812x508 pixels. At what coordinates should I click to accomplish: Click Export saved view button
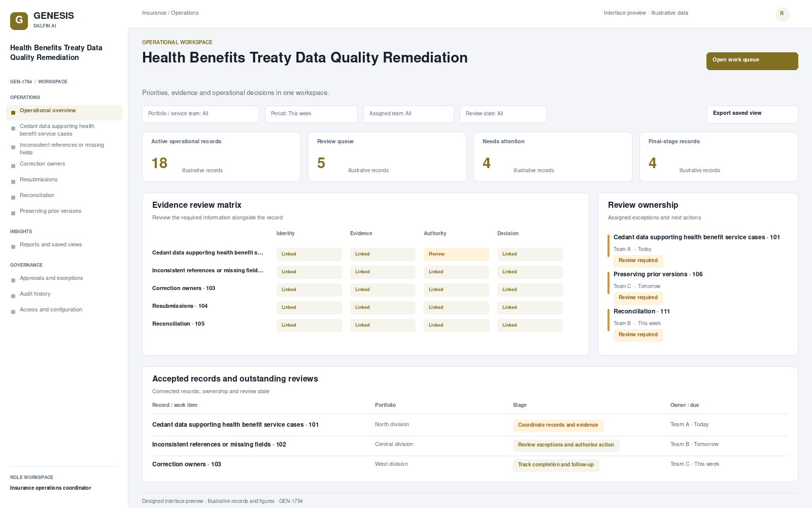[x=752, y=114]
